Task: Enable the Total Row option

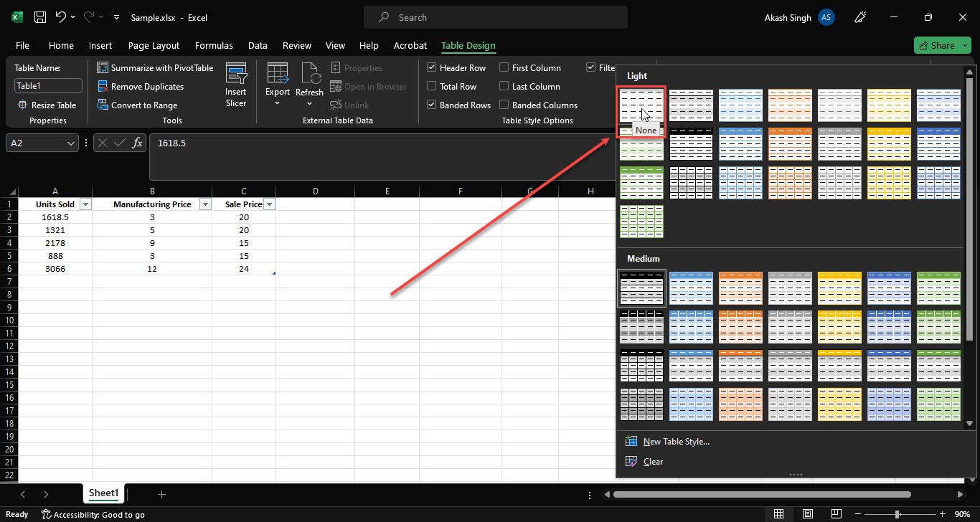Action: (x=432, y=86)
